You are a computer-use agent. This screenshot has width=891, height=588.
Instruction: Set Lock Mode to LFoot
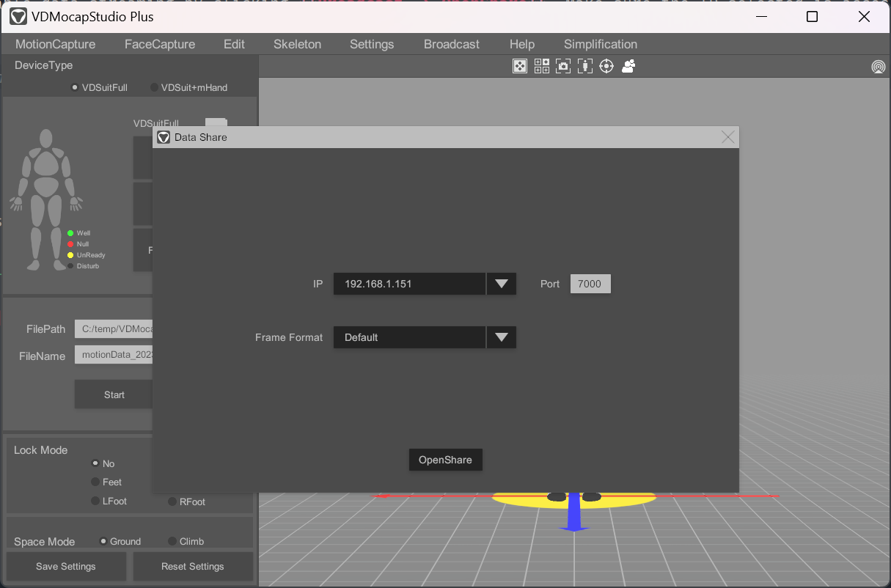109,501
